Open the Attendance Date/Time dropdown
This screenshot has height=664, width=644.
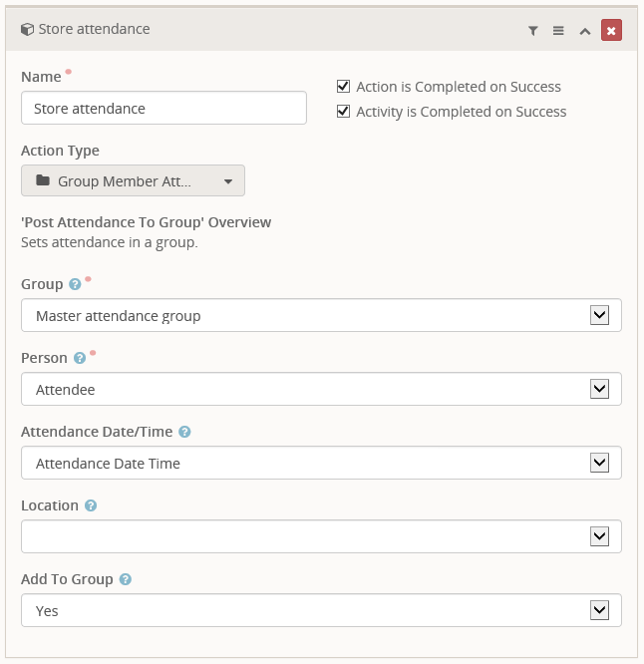(321, 464)
